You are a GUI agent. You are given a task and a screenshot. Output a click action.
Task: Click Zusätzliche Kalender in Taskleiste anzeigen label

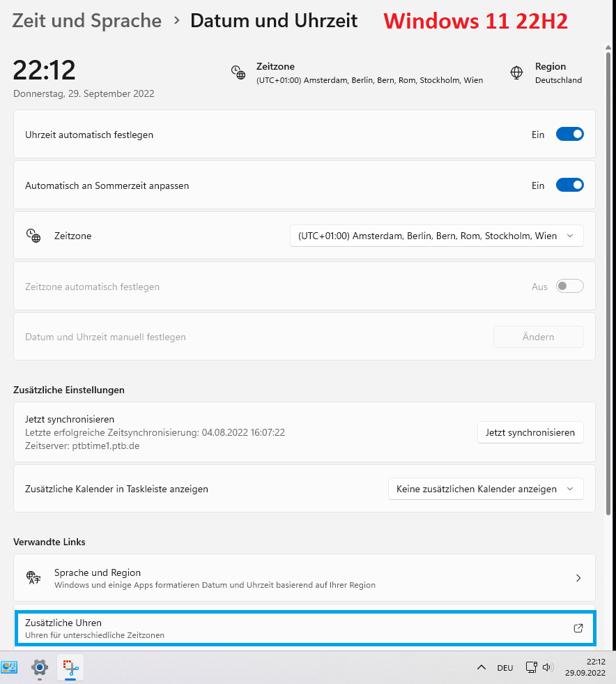[x=116, y=489]
